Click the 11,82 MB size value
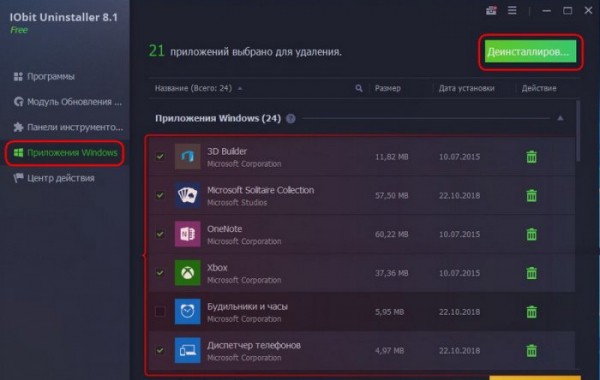This screenshot has height=380, width=600. (x=391, y=157)
